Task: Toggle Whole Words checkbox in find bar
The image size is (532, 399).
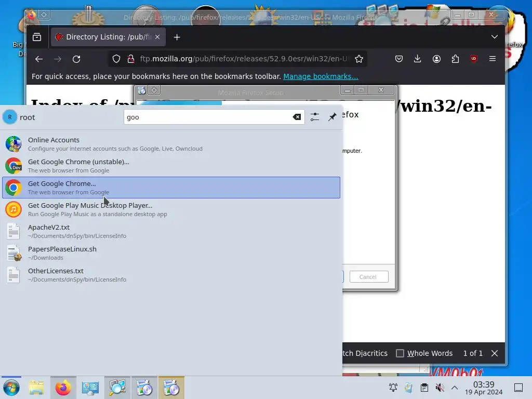Action: point(400,353)
